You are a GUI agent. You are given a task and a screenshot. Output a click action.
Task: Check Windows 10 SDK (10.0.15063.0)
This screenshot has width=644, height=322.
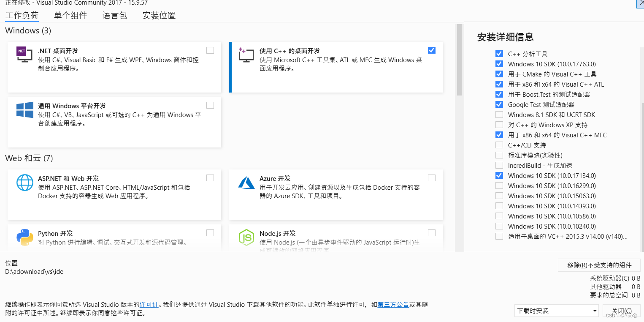pos(499,196)
